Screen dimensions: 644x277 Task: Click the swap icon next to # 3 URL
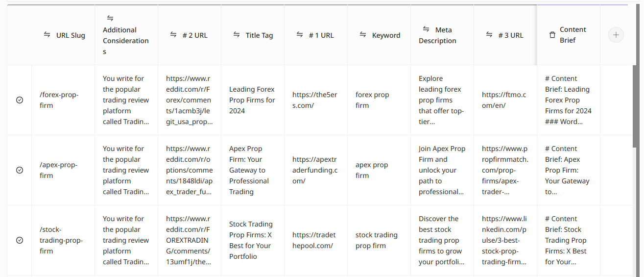(489, 35)
